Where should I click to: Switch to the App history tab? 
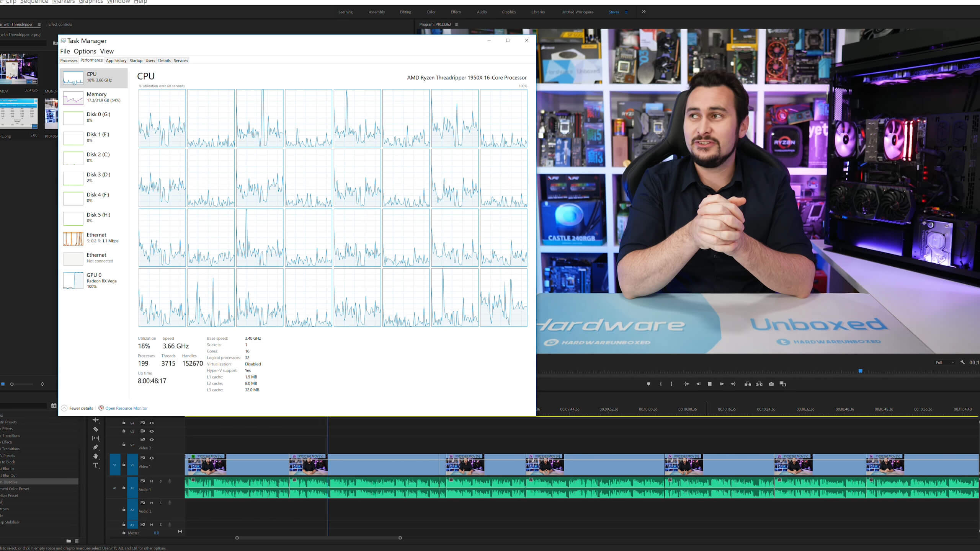[x=116, y=60]
